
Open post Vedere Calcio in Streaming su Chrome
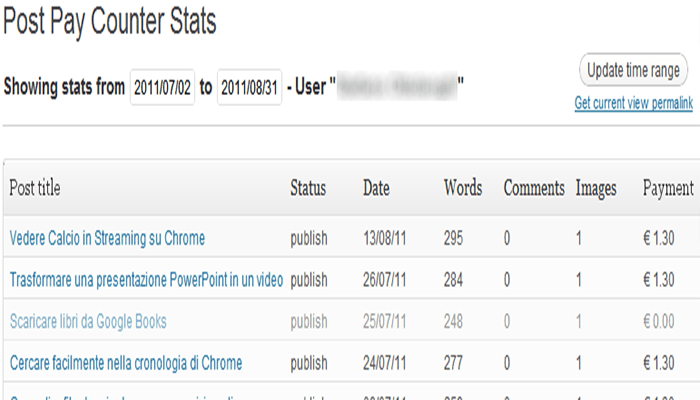(x=107, y=238)
